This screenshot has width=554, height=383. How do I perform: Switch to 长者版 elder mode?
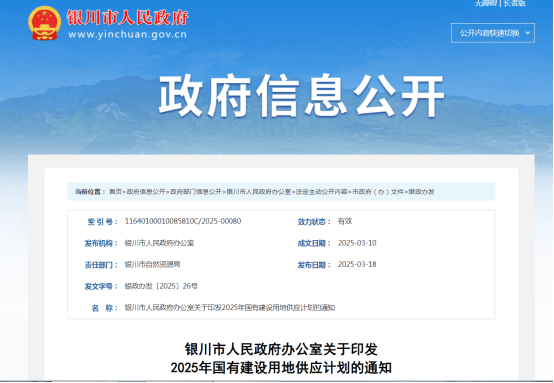click(515, 3)
